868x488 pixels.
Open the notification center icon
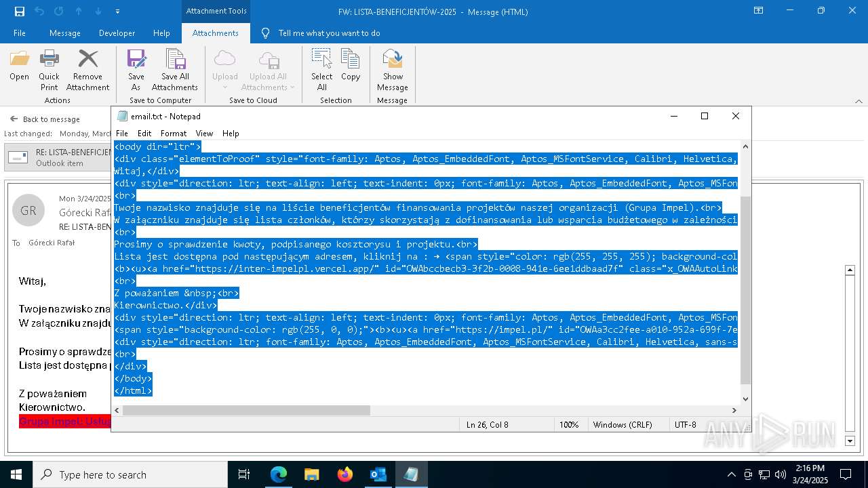coord(846,474)
